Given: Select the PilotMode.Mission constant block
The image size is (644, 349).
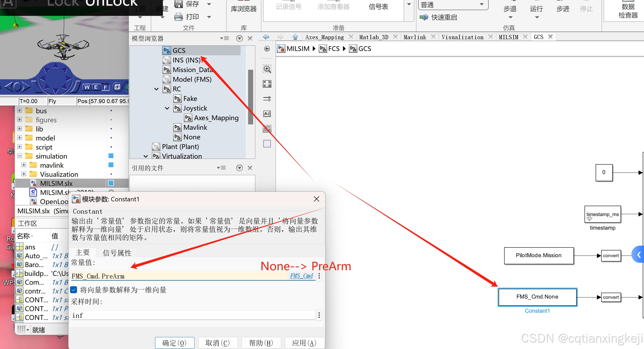Looking at the screenshot, I should point(539,256).
